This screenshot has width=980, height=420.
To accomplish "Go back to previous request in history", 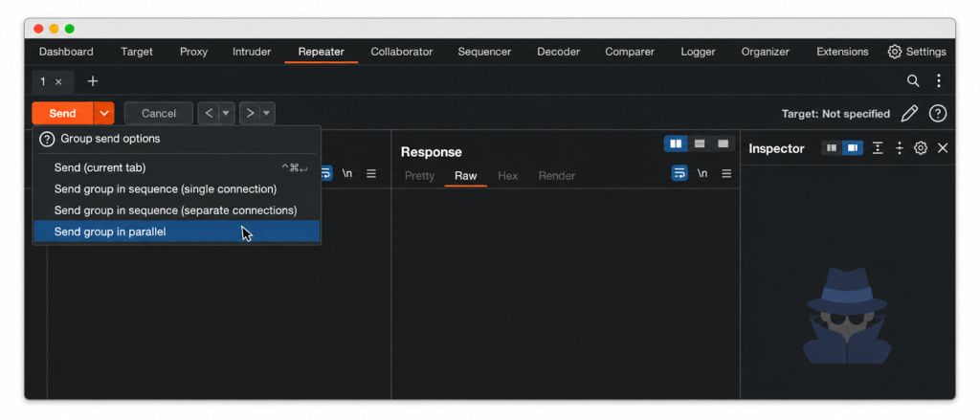I will point(209,113).
